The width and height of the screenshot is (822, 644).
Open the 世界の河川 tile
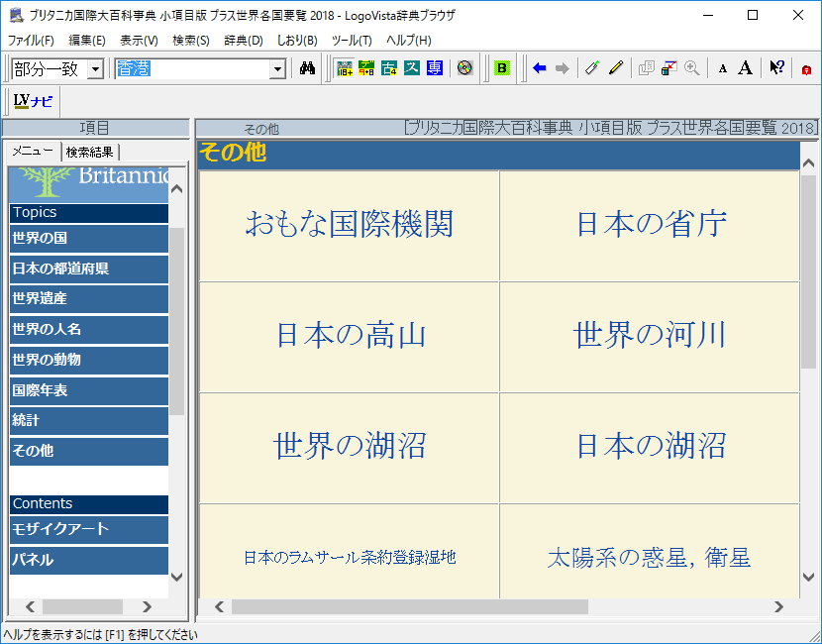click(650, 337)
